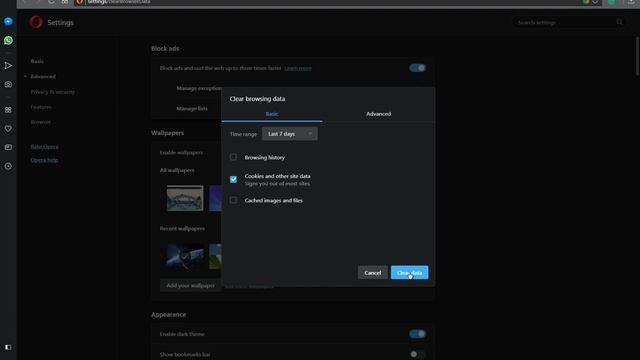This screenshot has width=640, height=360.
Task: Open the WhatsApp sidebar icon
Action: pyautogui.click(x=8, y=40)
